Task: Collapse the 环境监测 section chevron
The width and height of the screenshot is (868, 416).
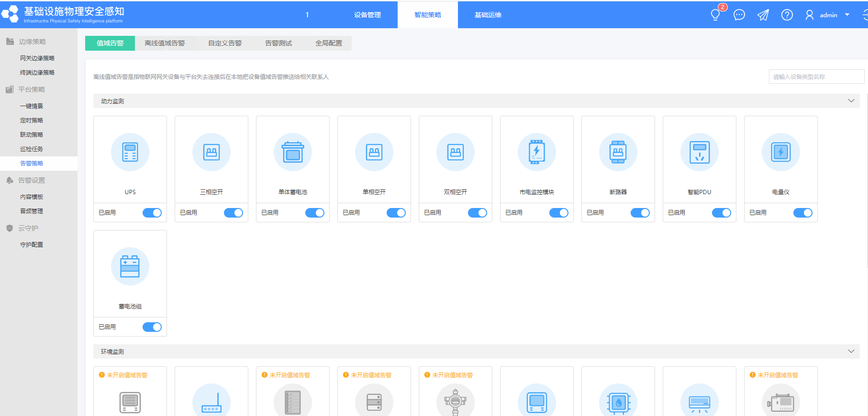Action: [851, 351]
